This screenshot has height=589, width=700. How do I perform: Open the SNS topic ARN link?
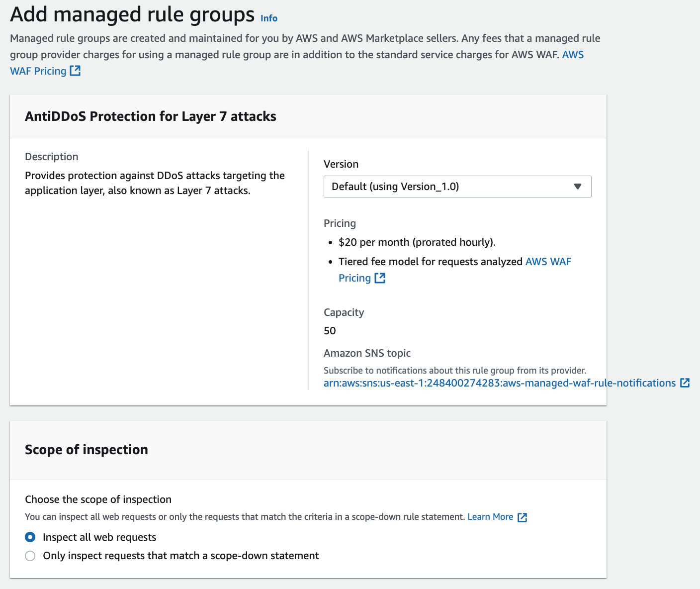click(x=500, y=383)
